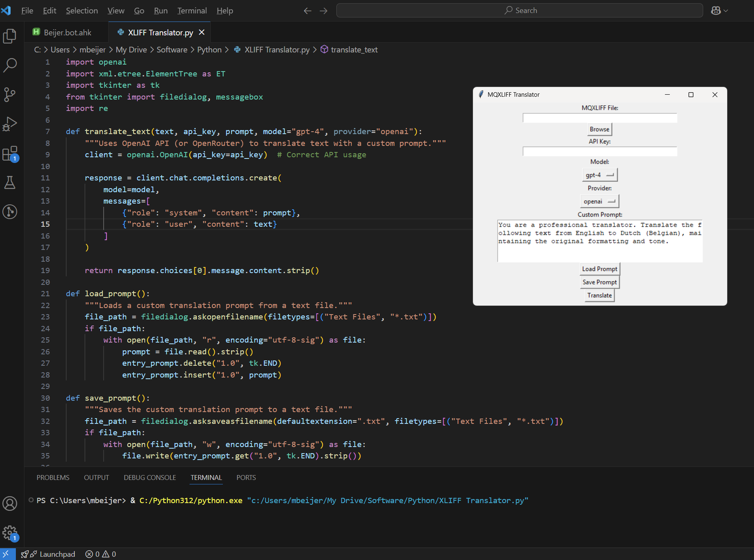Open the Explorer view in activity bar
754x560 pixels.
pyautogui.click(x=10, y=36)
